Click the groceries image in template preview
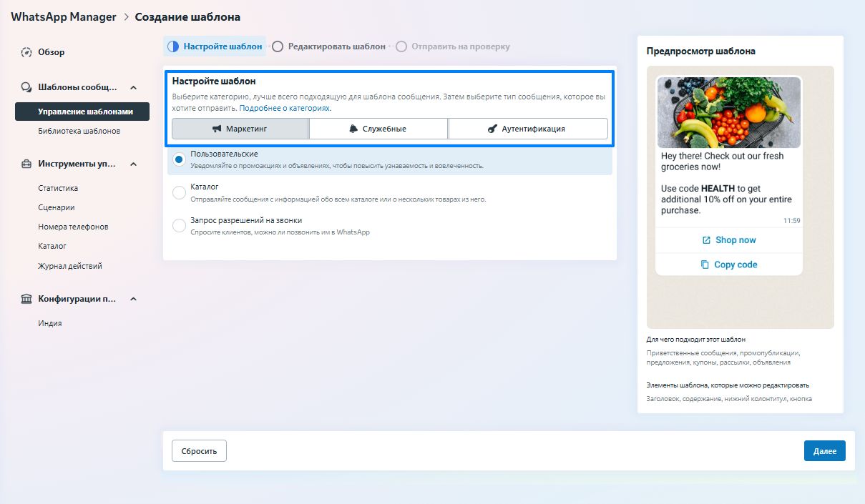The width and height of the screenshot is (865, 504). (729, 112)
